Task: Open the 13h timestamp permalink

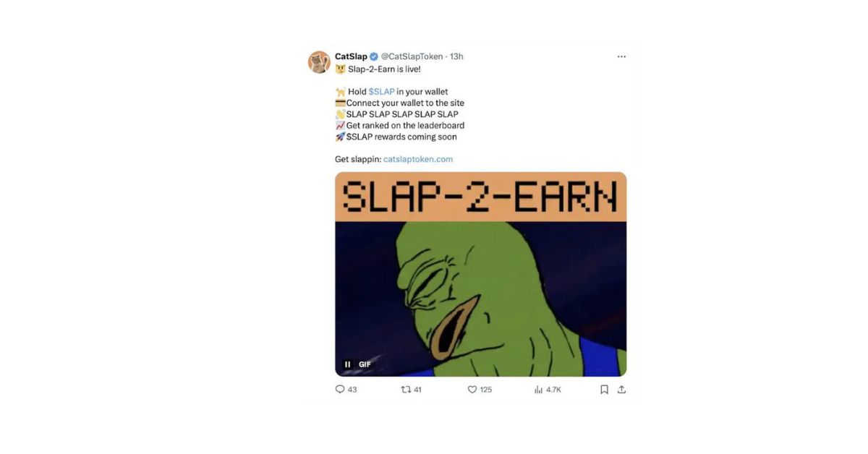Action: point(456,56)
